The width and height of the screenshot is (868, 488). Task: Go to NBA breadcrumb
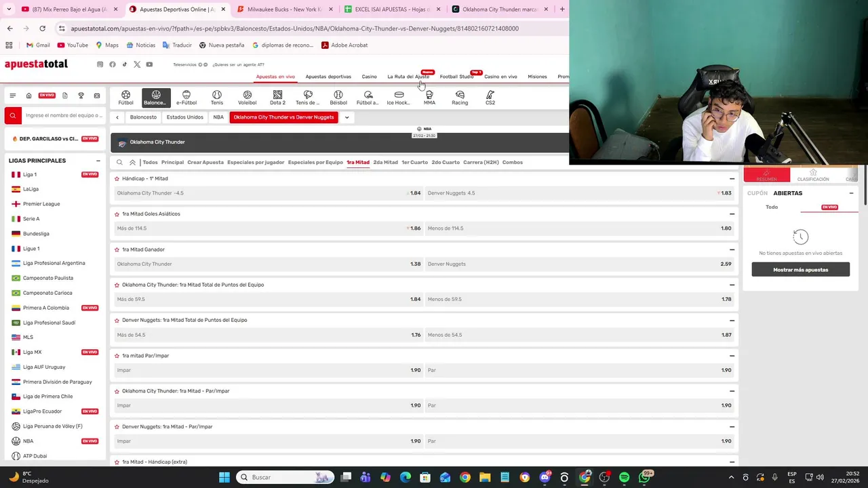[218, 117]
